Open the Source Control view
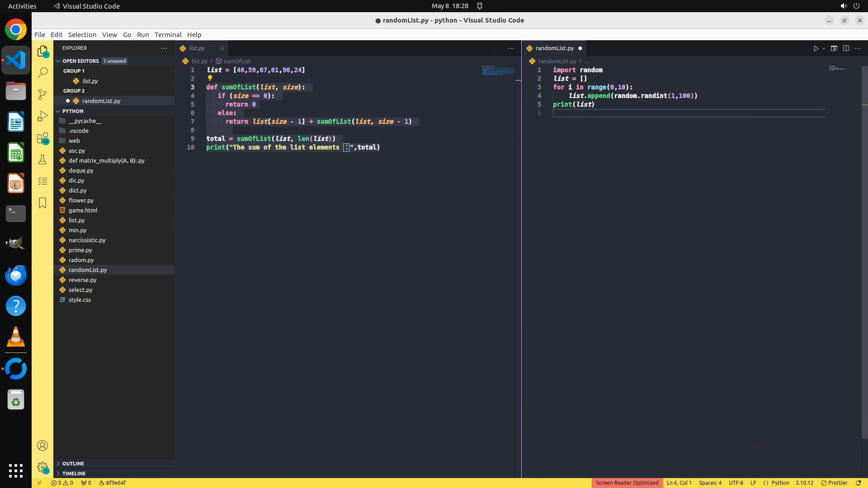This screenshot has height=488, width=868. (42, 94)
